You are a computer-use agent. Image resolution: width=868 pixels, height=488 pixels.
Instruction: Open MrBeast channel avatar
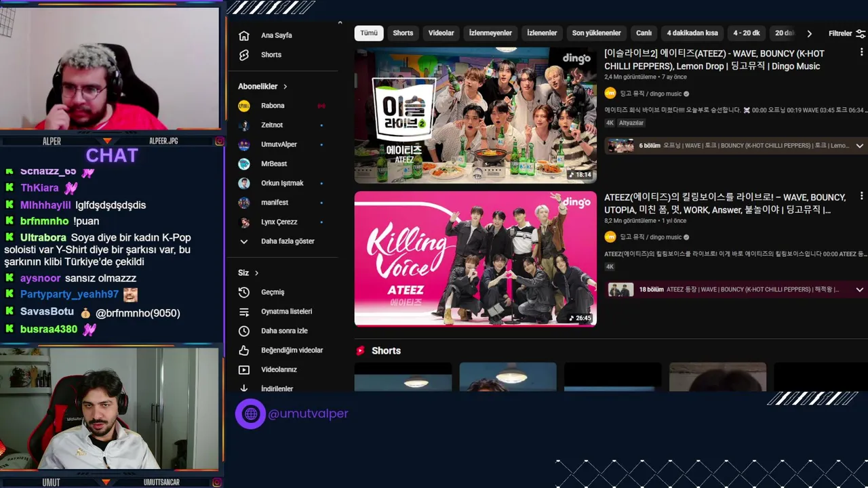(x=244, y=164)
